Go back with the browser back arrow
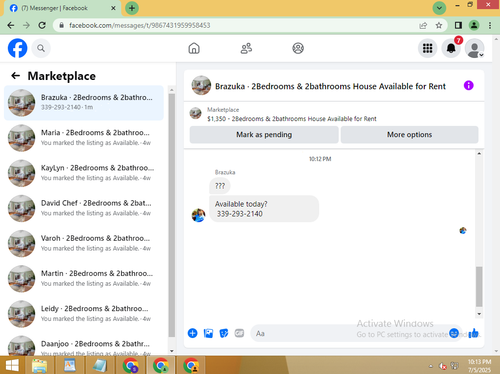Image resolution: width=500 pixels, height=374 pixels. [x=11, y=25]
